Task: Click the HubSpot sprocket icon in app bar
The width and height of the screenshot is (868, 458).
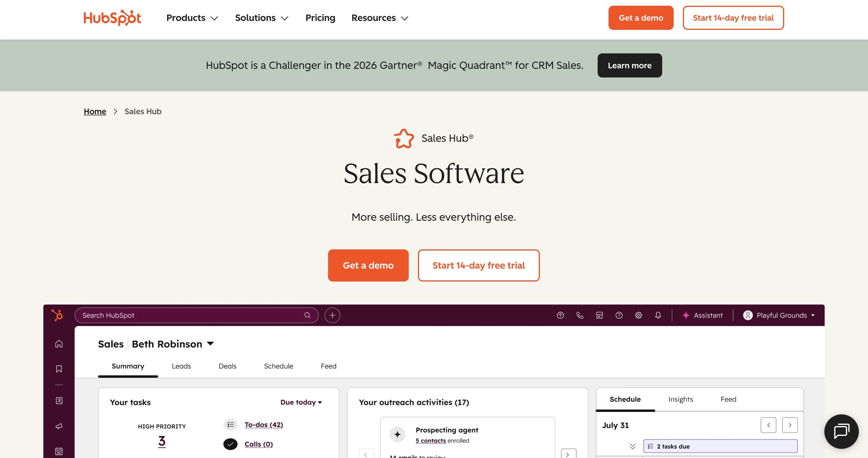Action: (x=57, y=315)
